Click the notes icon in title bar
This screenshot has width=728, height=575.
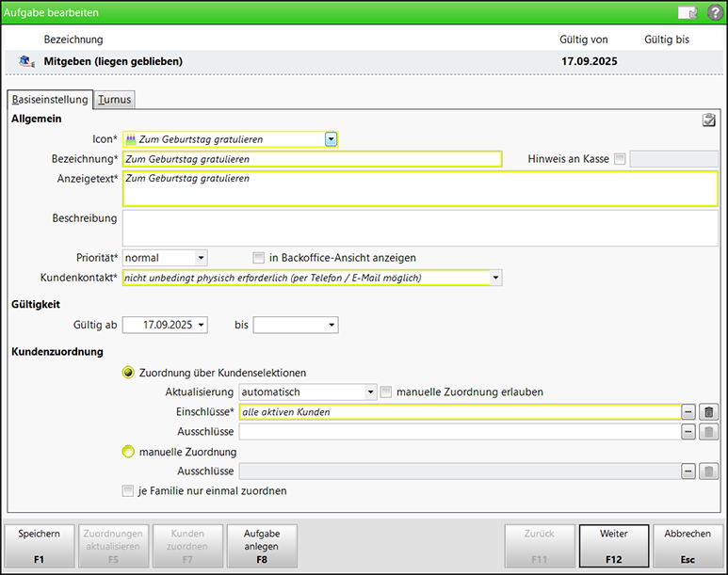(687, 12)
